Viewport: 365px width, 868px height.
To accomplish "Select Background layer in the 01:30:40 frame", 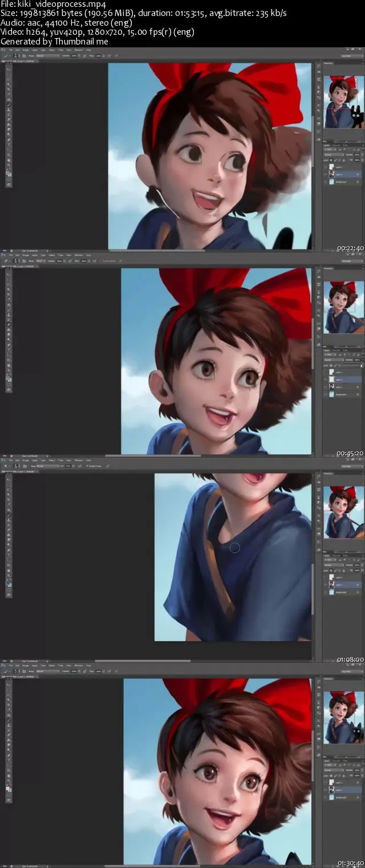I will tap(343, 797).
